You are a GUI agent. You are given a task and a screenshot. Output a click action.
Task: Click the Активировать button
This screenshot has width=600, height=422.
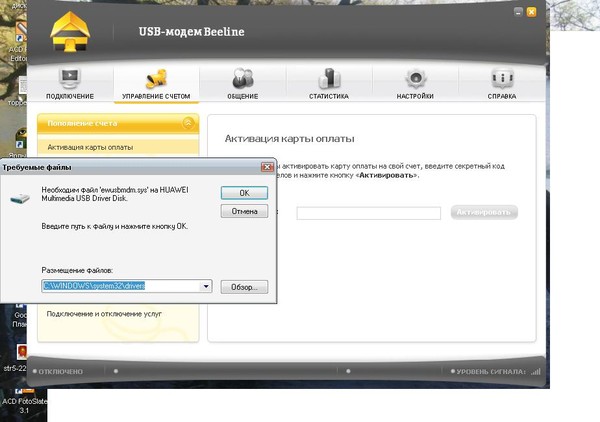click(484, 212)
